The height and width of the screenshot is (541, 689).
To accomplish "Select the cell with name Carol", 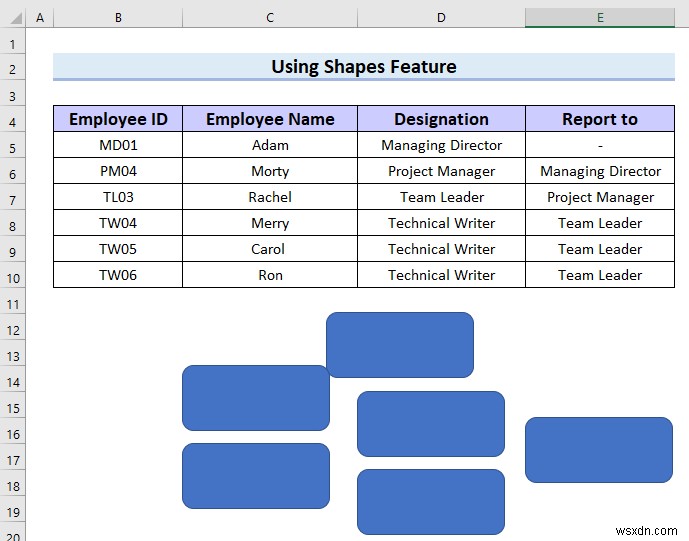I will pos(270,249).
